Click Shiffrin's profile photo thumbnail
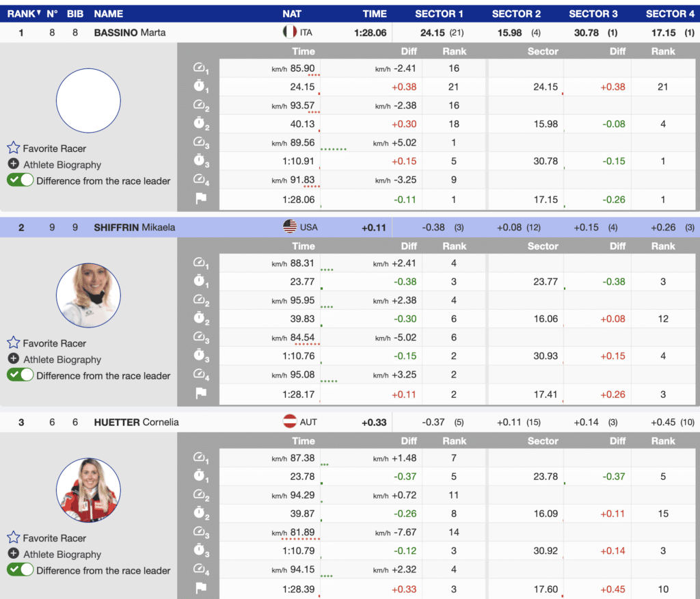Viewport: 700px width, 599px height. point(88,295)
